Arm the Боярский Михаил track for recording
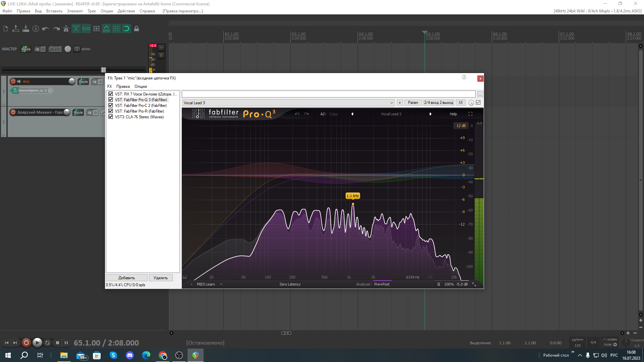 click(x=13, y=112)
